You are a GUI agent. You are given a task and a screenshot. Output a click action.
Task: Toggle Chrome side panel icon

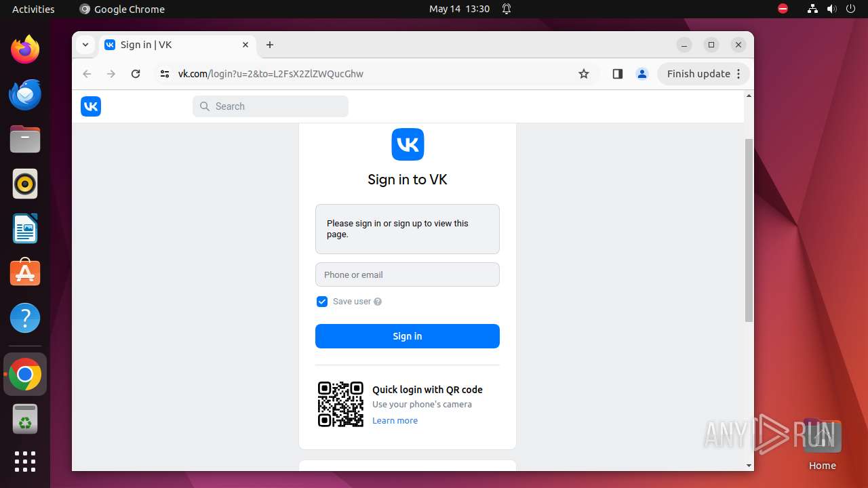pos(617,74)
